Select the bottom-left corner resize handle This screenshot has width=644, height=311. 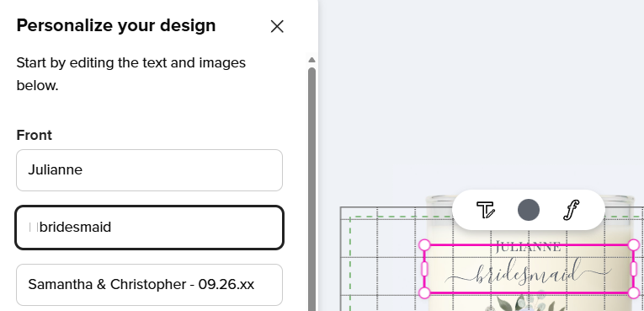[x=424, y=293]
